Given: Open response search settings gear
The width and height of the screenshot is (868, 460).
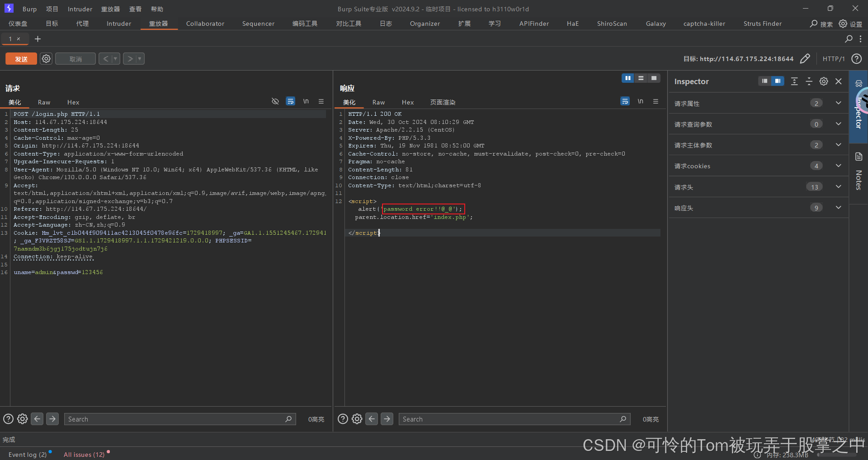Looking at the screenshot, I should tap(357, 419).
